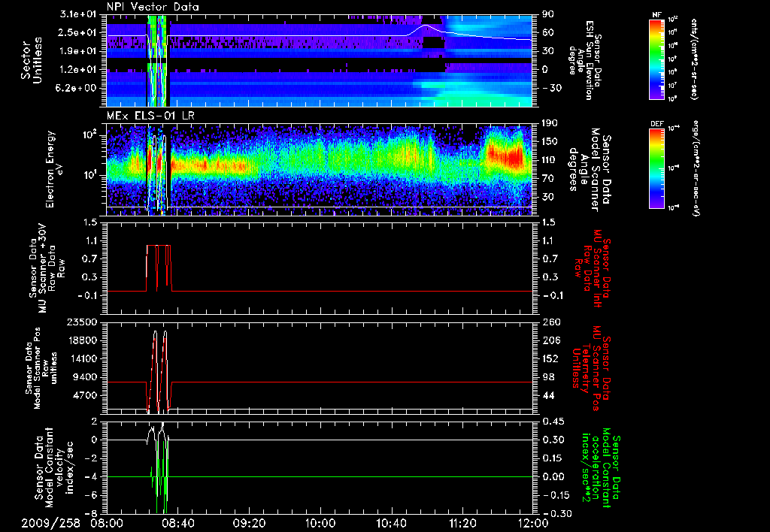Click the white sun elevation bump in NPI panel
The height and width of the screenshot is (532, 770).
[426, 29]
